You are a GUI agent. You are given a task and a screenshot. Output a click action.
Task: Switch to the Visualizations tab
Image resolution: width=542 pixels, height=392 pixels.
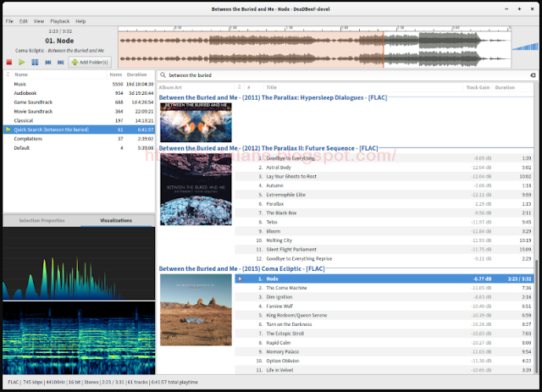(116, 220)
